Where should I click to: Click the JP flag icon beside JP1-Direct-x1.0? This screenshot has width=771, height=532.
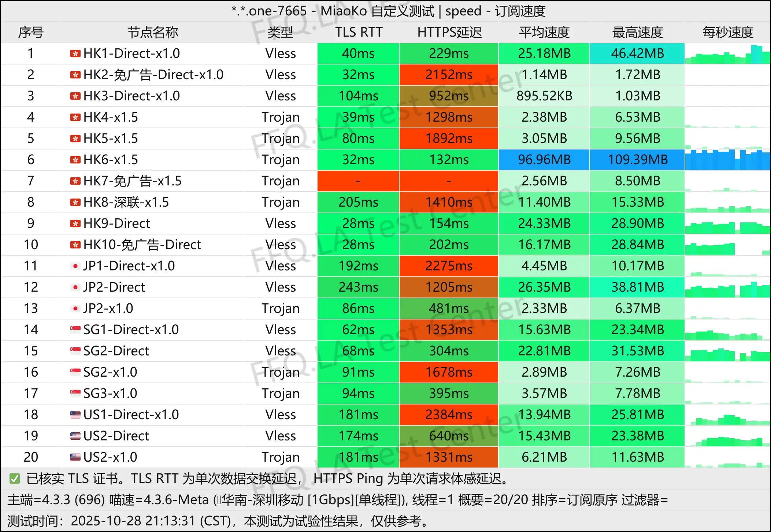coord(75,266)
